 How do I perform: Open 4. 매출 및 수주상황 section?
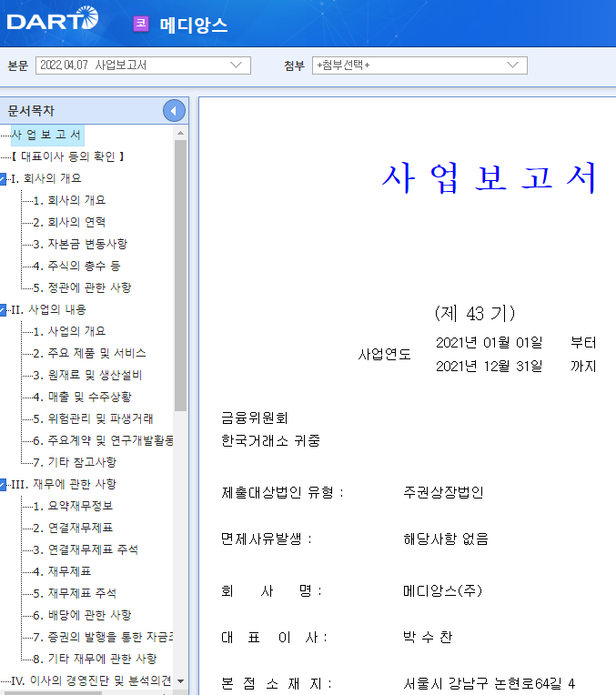(x=83, y=397)
